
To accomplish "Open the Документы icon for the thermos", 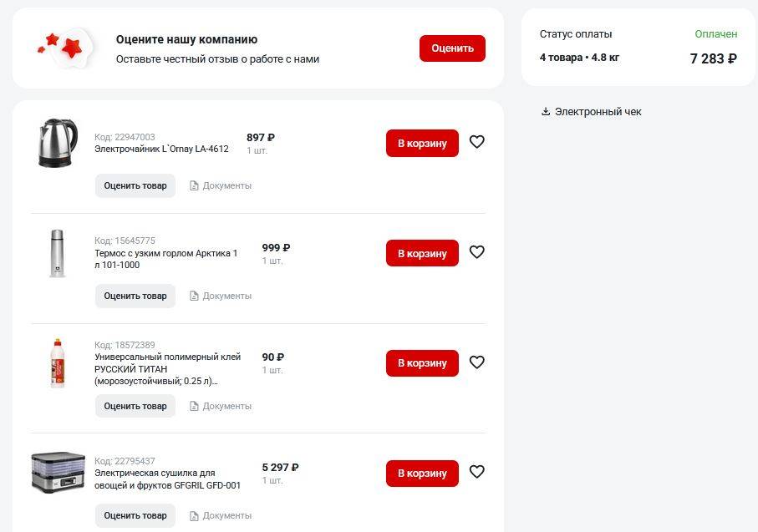I will [x=194, y=296].
